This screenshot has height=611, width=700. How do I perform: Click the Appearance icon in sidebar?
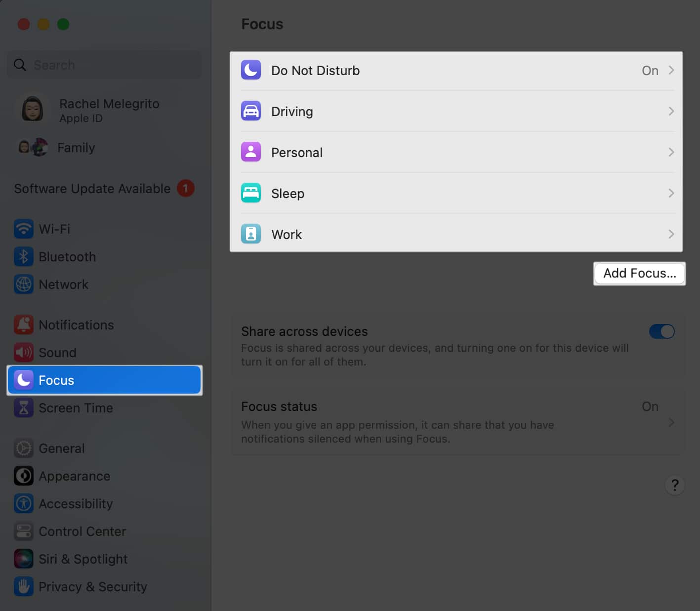coord(24,476)
